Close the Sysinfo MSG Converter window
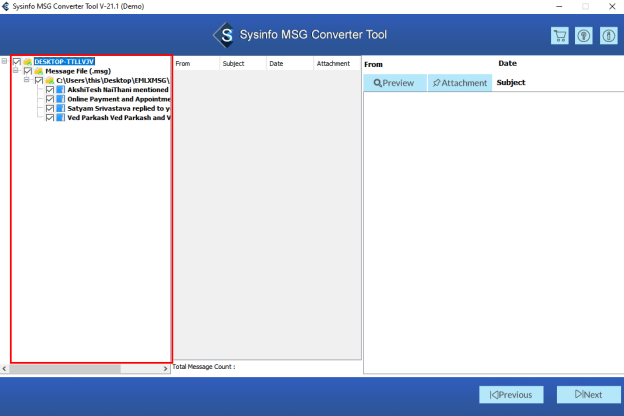The image size is (624, 416). (612, 6)
